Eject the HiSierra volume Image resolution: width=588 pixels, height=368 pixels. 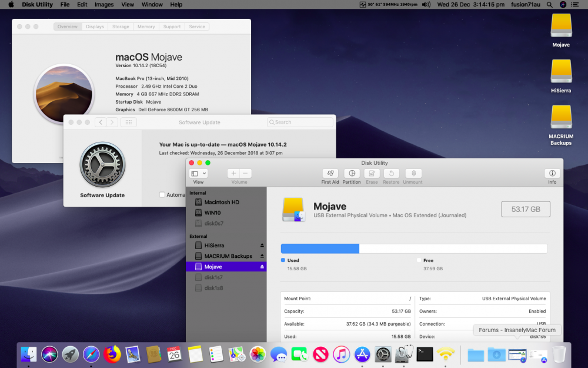pos(262,245)
